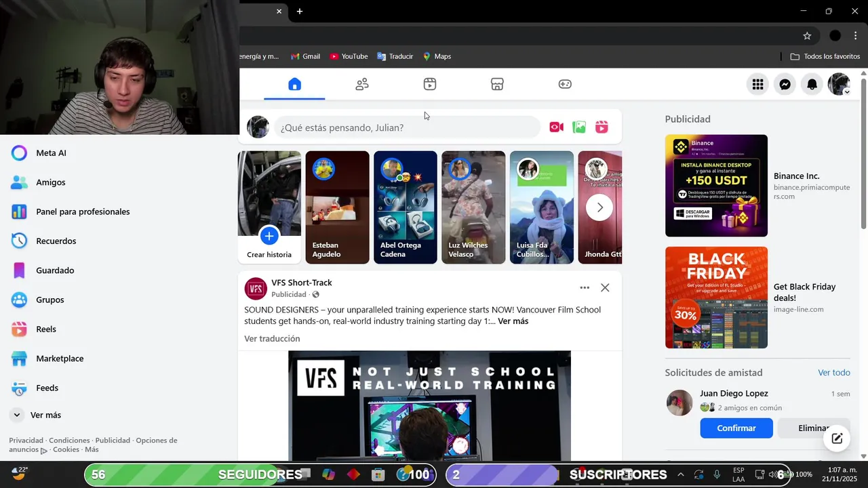Viewport: 868px width, 488px height.
Task: Click Ver todo for friend requests
Action: pyautogui.click(x=834, y=373)
